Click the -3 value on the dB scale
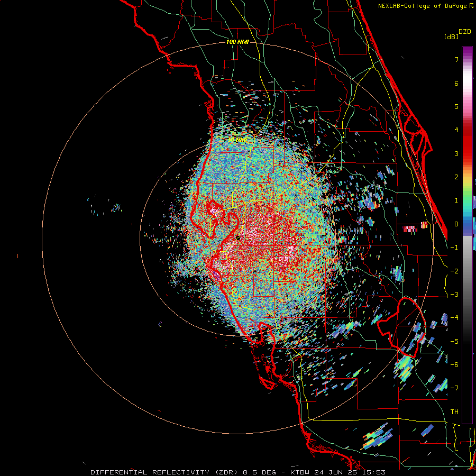The image size is (476, 476). point(454,295)
